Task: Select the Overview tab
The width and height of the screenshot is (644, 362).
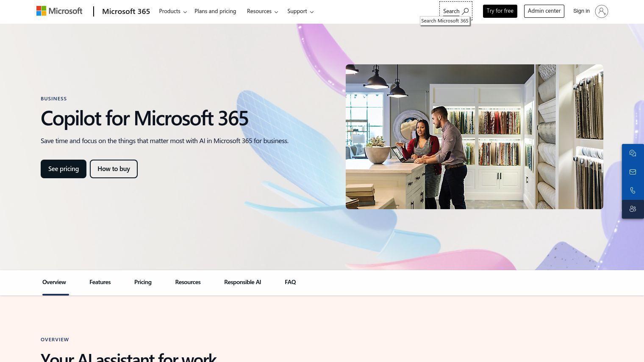Action: point(54,282)
